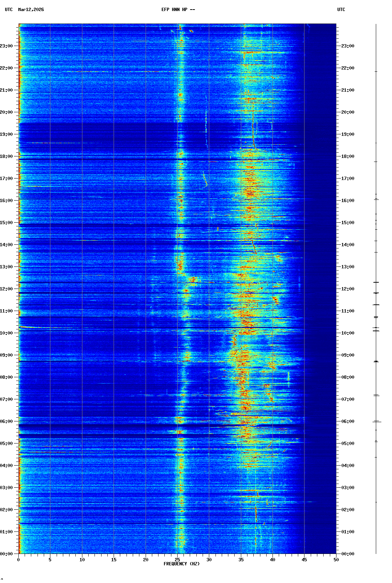Click the 50 Hz frequency tick label
This screenshot has height=583, width=392.
coord(336,560)
